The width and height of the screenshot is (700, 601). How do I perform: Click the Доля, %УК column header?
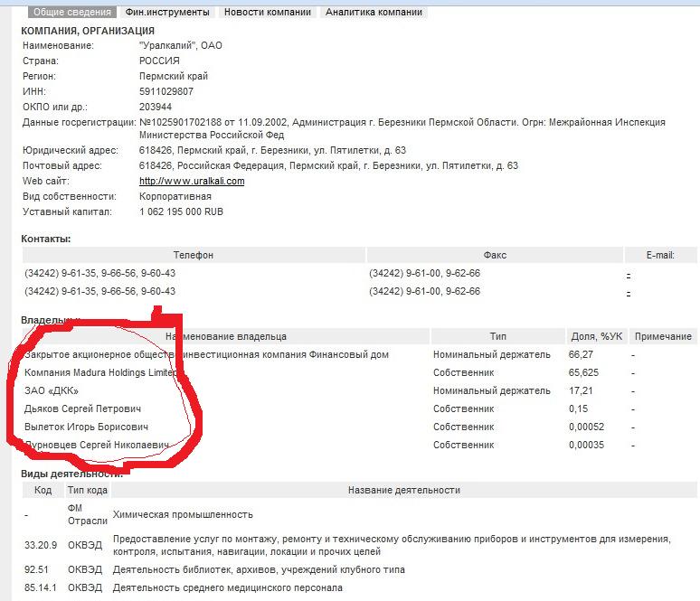(596, 336)
